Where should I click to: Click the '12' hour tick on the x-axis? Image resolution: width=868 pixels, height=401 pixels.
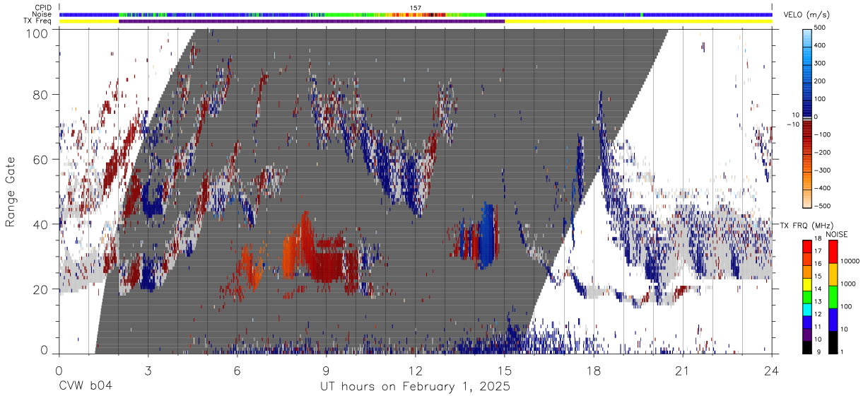pos(416,371)
